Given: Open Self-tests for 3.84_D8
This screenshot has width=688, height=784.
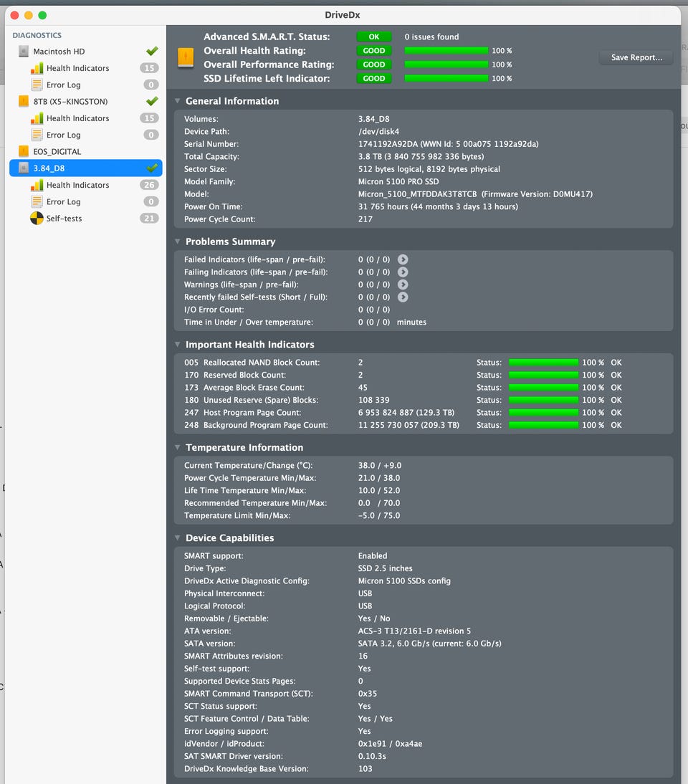Looking at the screenshot, I should tap(86, 218).
